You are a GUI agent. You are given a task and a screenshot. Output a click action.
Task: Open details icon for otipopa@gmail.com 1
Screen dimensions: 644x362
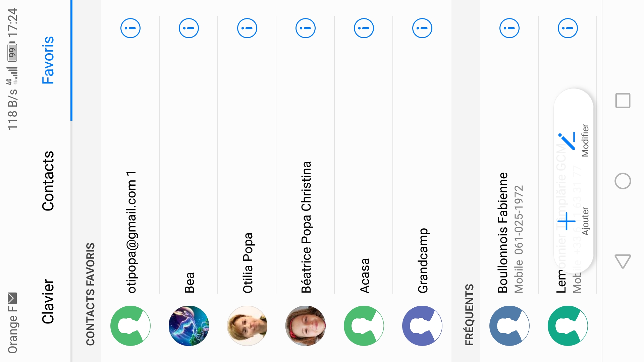[x=130, y=28]
